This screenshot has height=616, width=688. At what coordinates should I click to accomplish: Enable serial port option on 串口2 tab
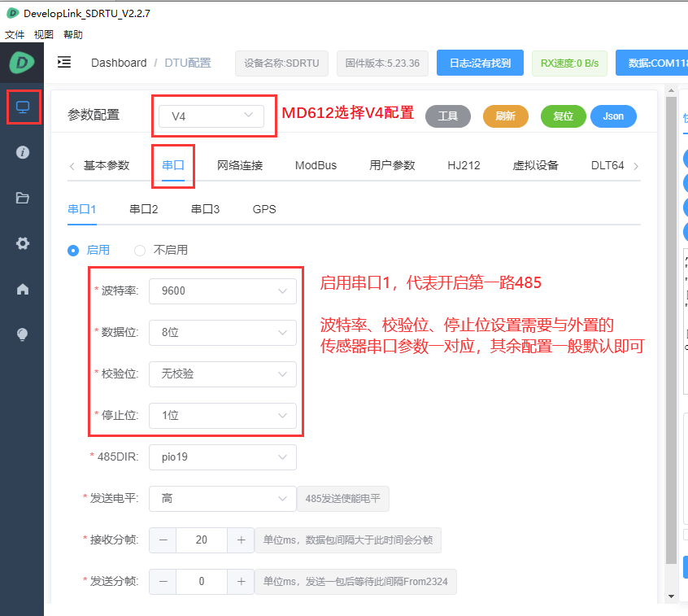pos(143,208)
